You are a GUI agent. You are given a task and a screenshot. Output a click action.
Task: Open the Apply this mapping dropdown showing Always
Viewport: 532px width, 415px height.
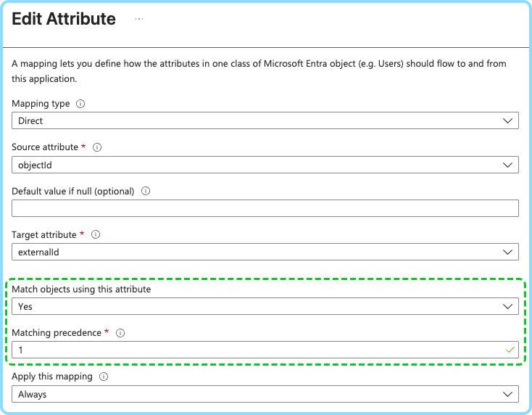(265, 394)
